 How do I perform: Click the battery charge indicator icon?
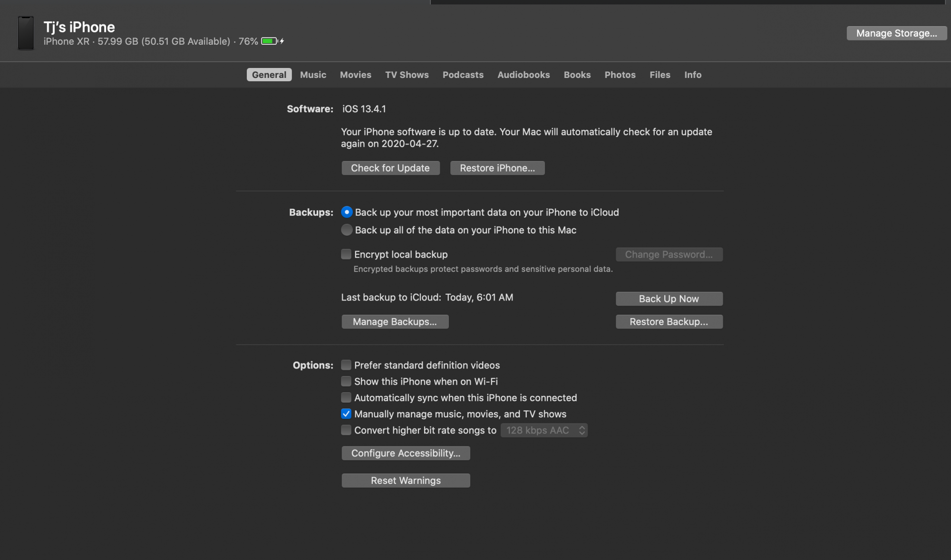(x=272, y=41)
